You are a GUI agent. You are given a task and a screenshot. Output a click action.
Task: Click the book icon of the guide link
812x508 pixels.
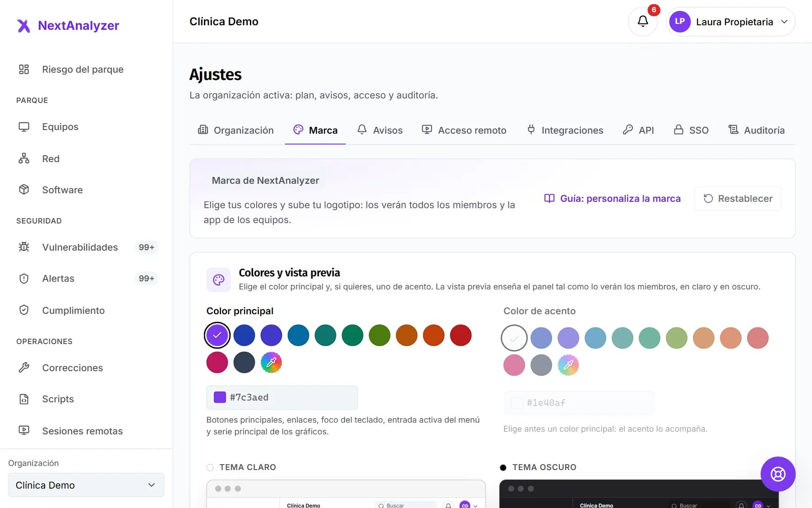pyautogui.click(x=549, y=199)
